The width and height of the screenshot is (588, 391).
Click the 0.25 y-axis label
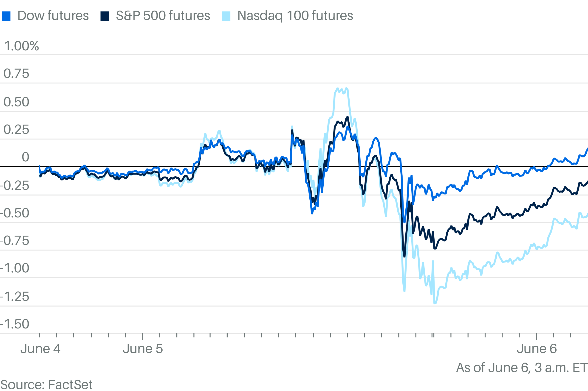(x=17, y=130)
